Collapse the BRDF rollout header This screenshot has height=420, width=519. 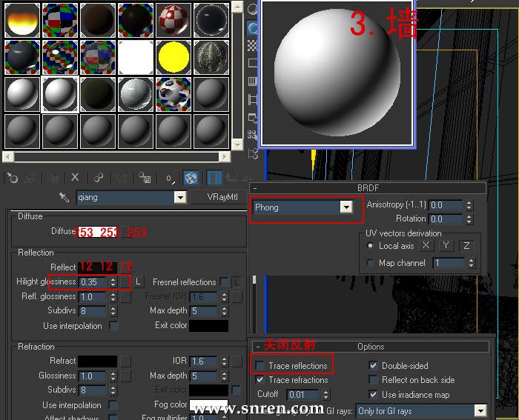[368, 188]
